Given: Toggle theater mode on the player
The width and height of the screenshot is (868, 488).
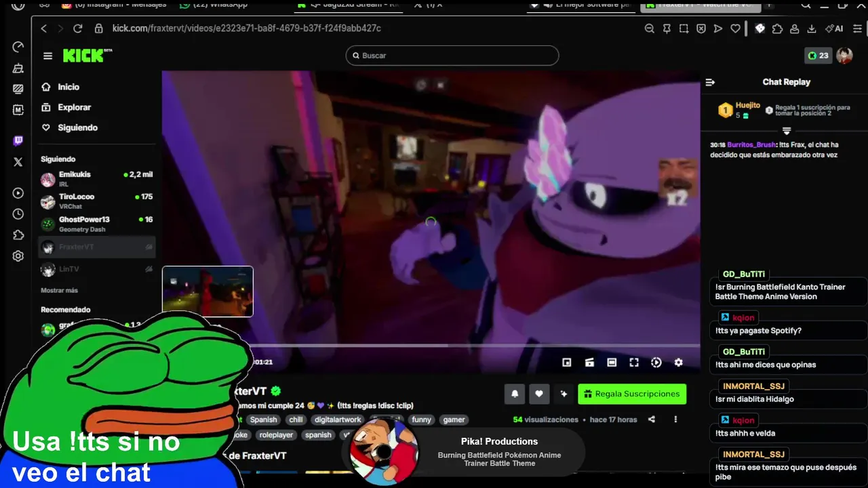Looking at the screenshot, I should pyautogui.click(x=612, y=363).
